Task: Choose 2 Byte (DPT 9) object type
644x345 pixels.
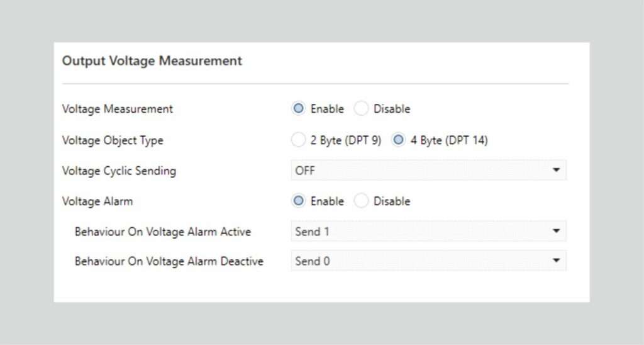Action: tap(298, 140)
